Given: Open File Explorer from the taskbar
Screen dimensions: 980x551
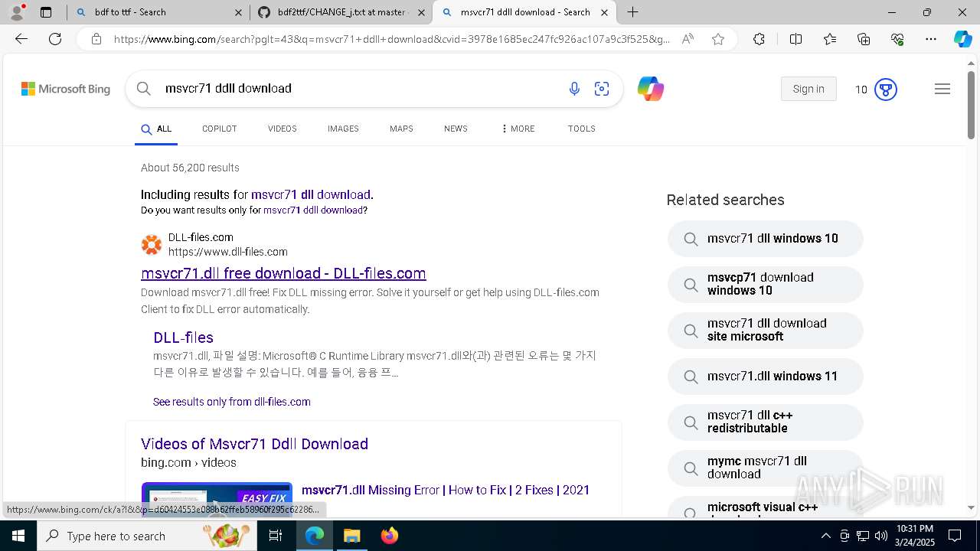Looking at the screenshot, I should 351,536.
